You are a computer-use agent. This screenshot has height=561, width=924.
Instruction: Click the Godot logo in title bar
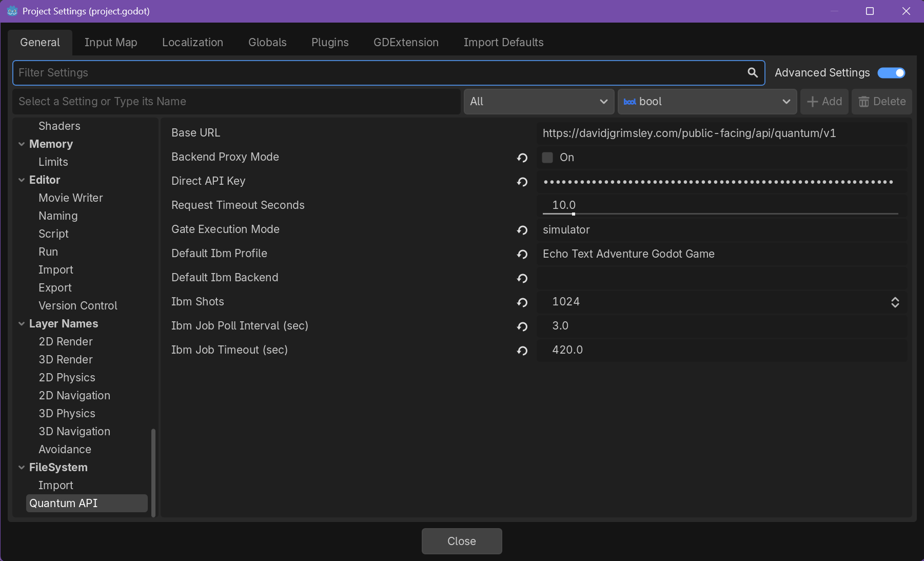(12, 11)
